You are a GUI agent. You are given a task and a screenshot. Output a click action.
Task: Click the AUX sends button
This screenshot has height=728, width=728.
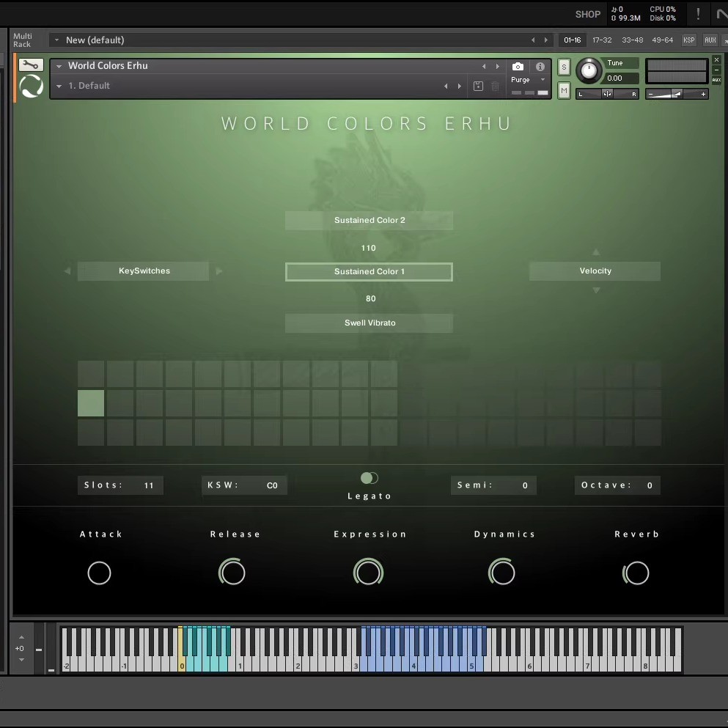(710, 40)
